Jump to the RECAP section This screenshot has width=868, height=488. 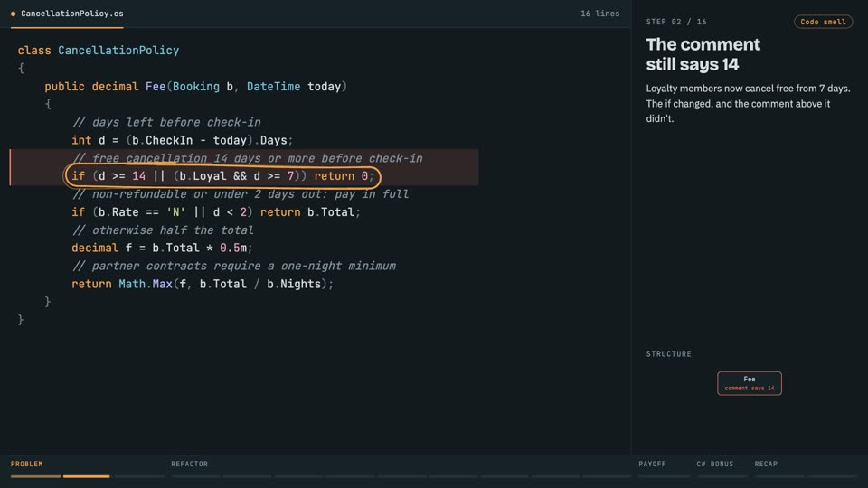[766, 464]
